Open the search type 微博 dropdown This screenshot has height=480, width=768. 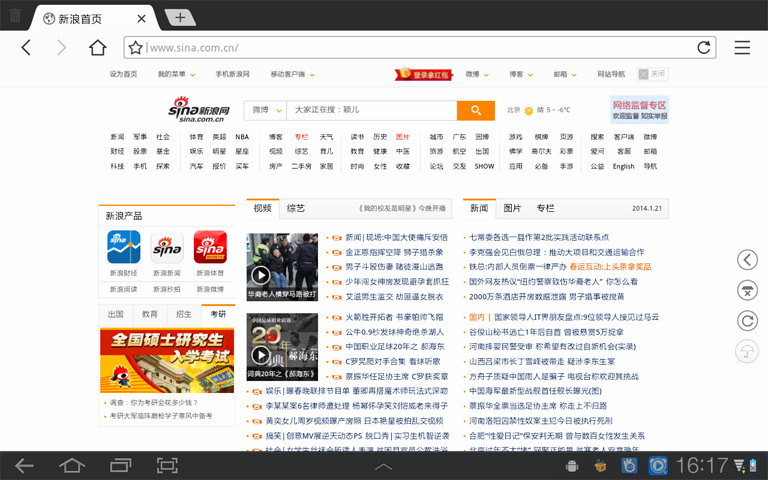[x=265, y=110]
